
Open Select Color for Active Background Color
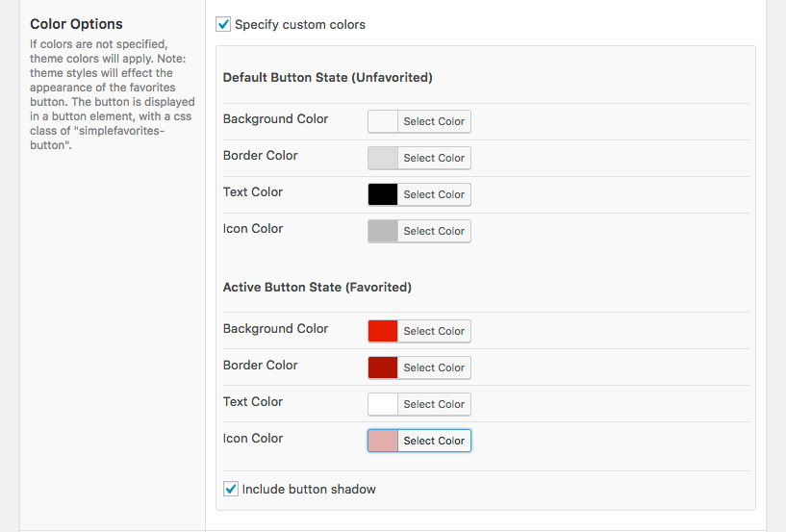coord(434,331)
